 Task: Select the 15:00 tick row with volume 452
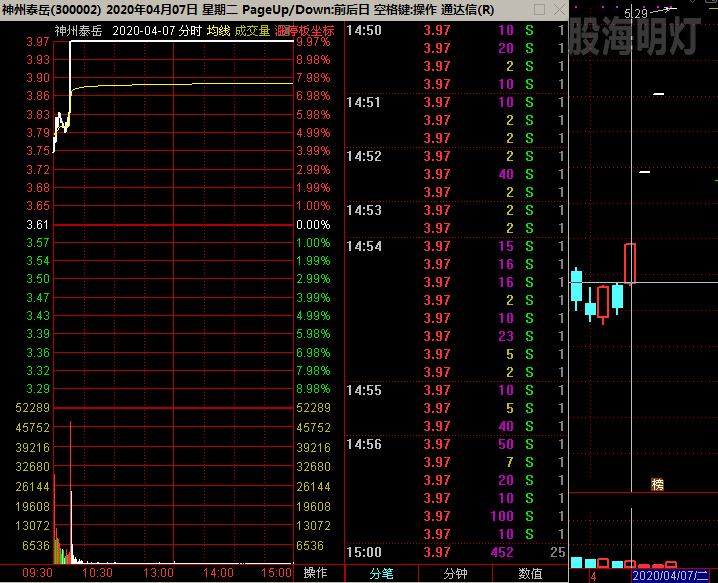tap(456, 552)
